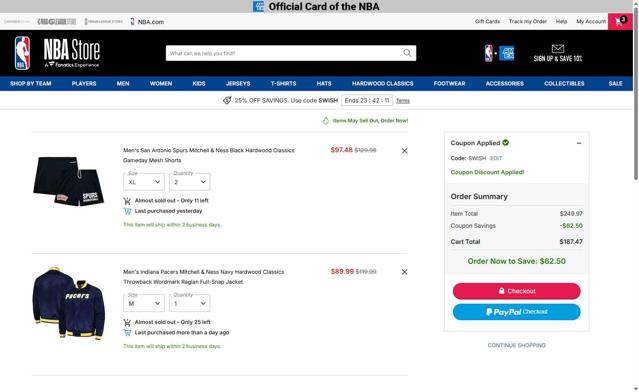
Task: Remove the Spurs shorts with X
Action: 404,151
